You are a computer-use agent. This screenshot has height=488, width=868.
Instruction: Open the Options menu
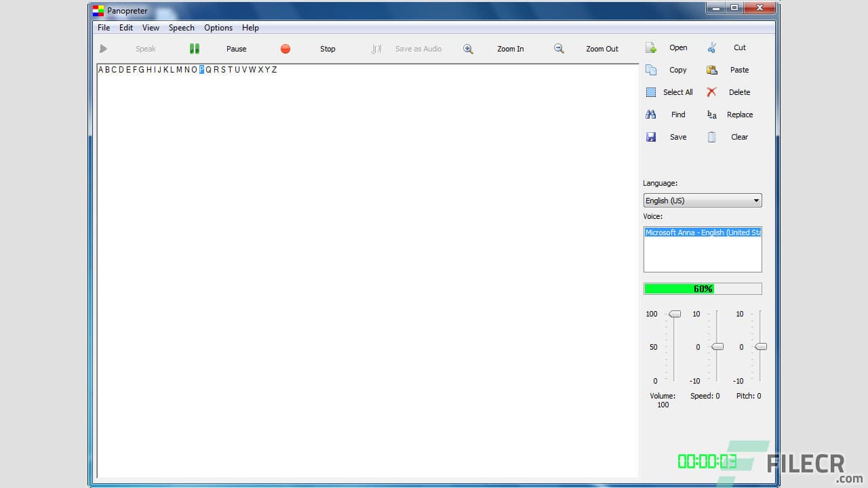click(218, 28)
